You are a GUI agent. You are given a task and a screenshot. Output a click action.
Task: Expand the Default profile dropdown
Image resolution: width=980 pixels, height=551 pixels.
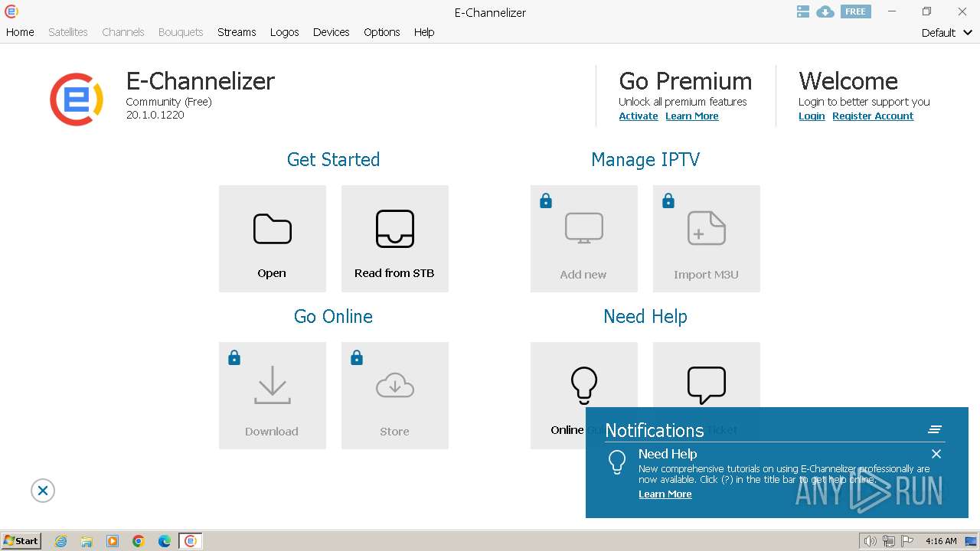tap(947, 33)
